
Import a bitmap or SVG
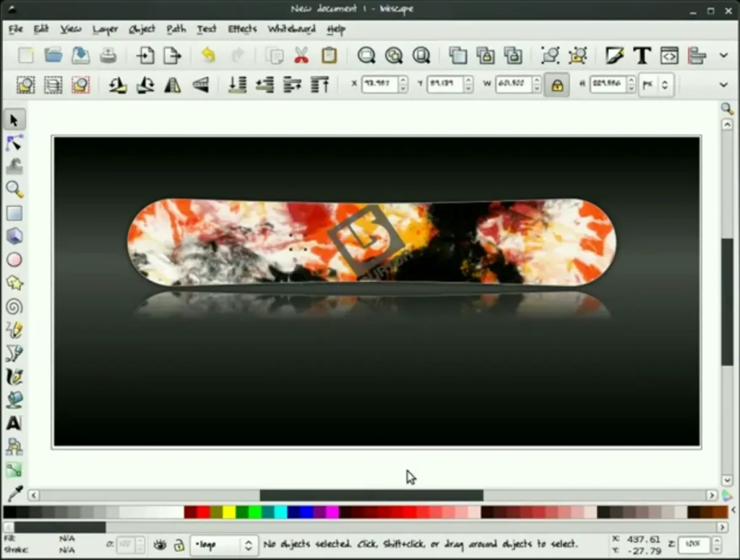pyautogui.click(x=145, y=56)
